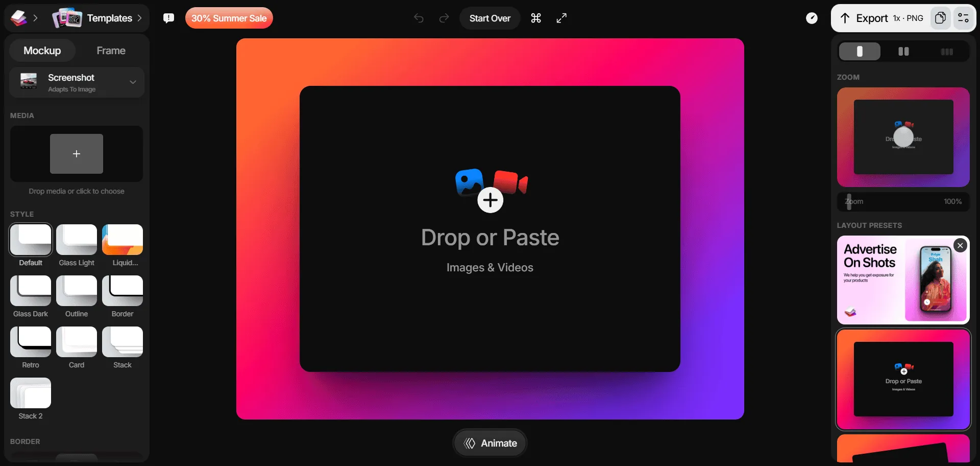This screenshot has height=466, width=980.
Task: Switch to the three-frame layout option
Action: pos(947,51)
